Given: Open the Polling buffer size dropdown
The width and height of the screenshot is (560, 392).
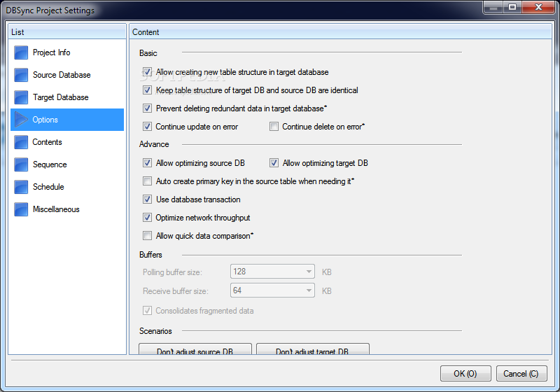Looking at the screenshot, I should [272, 272].
